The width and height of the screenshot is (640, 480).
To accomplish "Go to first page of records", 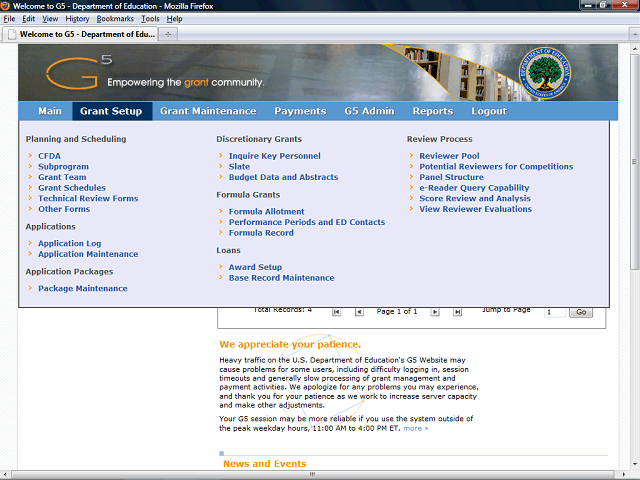I will 336,312.
